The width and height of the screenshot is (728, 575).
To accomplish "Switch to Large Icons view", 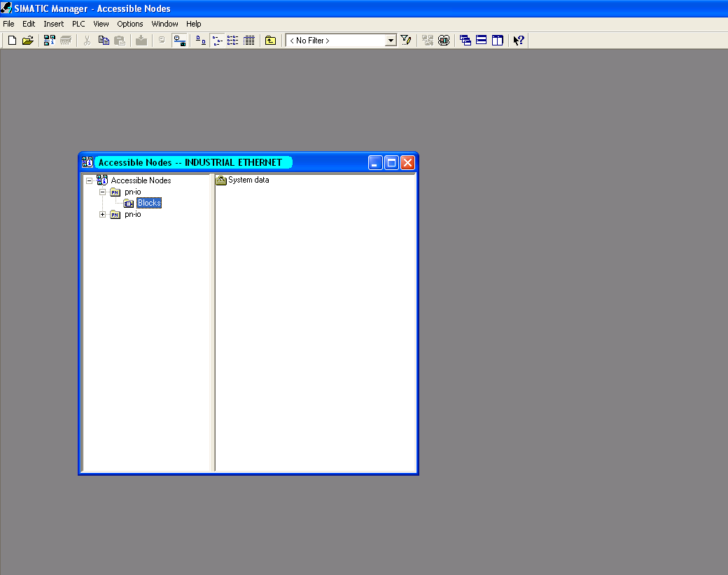I will 201,41.
